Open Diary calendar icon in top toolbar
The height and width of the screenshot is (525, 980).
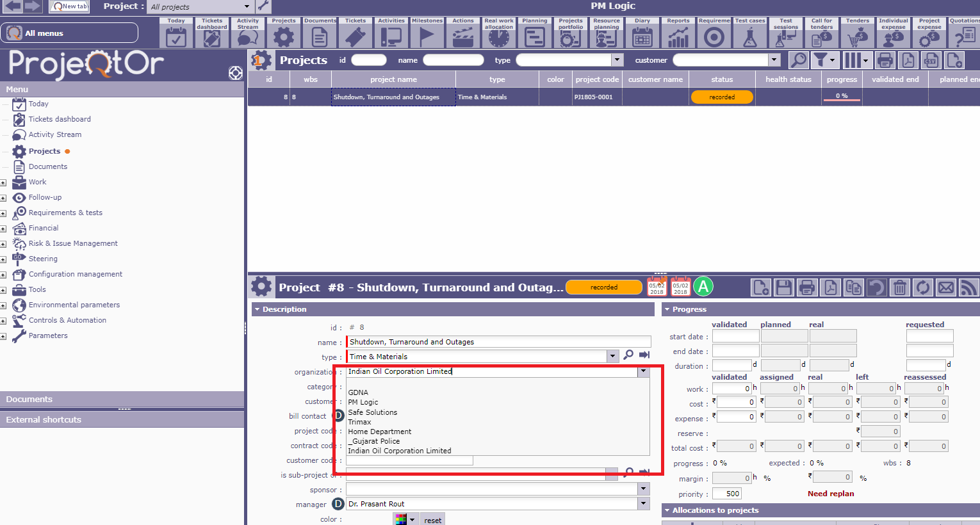coord(642,33)
